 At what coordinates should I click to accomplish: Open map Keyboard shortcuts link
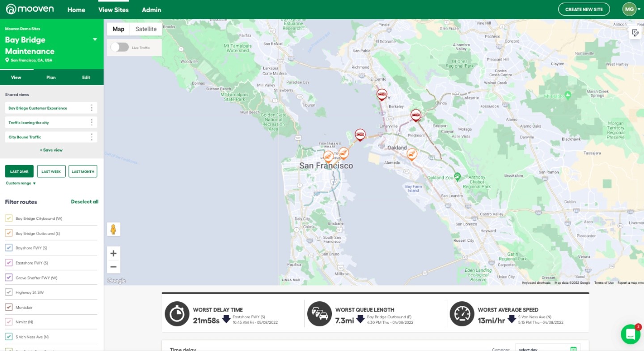click(x=536, y=283)
